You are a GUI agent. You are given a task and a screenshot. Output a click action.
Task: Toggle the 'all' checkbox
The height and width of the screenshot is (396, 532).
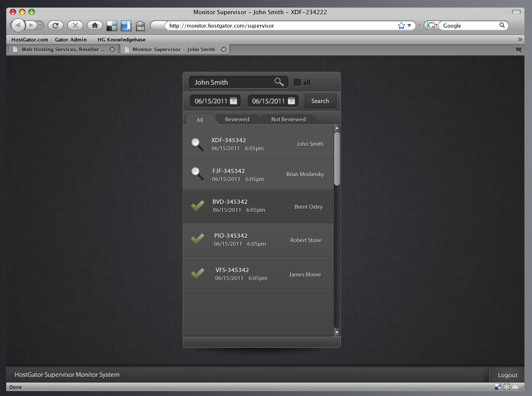pyautogui.click(x=297, y=82)
